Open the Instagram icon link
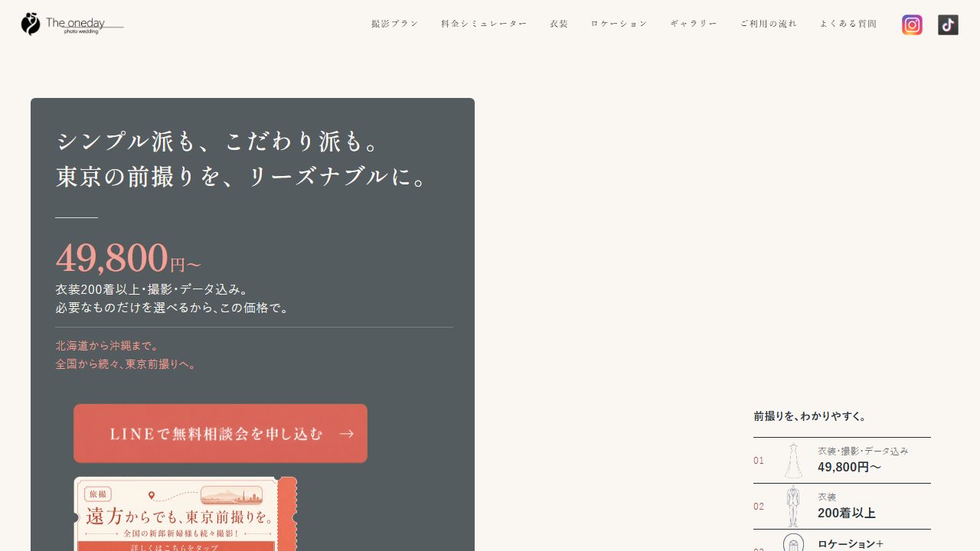 [x=912, y=25]
